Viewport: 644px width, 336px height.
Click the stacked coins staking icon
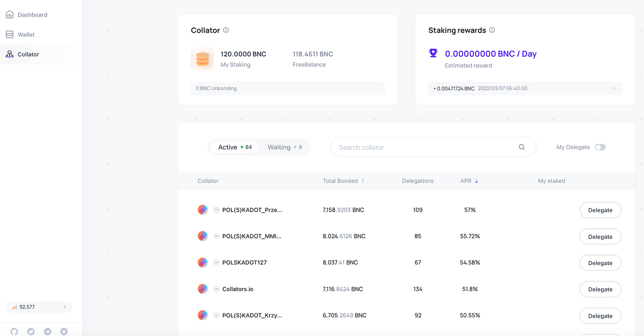click(202, 59)
